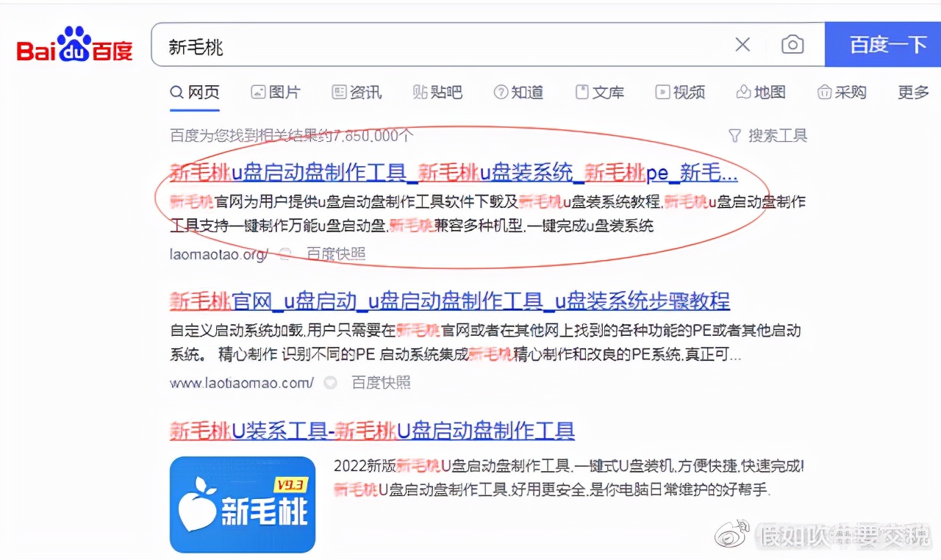Screen dimensions: 941x560
Task: Switch to the 网页 tab
Action: pyautogui.click(x=195, y=92)
